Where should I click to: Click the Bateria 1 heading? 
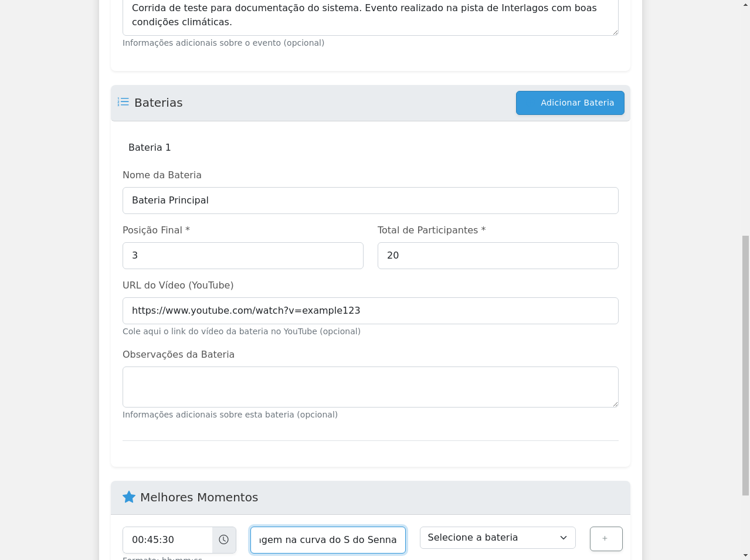point(150,148)
